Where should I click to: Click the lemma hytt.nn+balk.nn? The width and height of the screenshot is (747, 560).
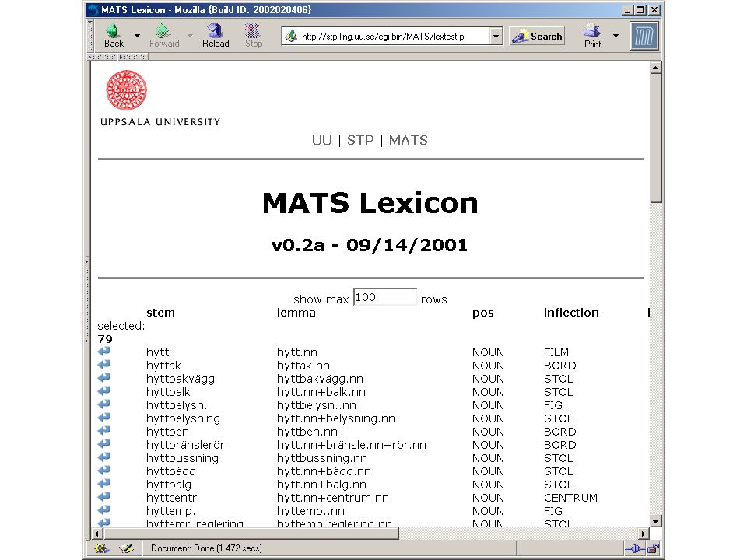pos(321,392)
